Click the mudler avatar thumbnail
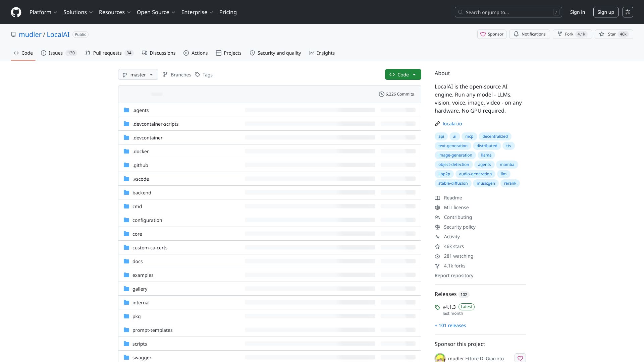 440,358
